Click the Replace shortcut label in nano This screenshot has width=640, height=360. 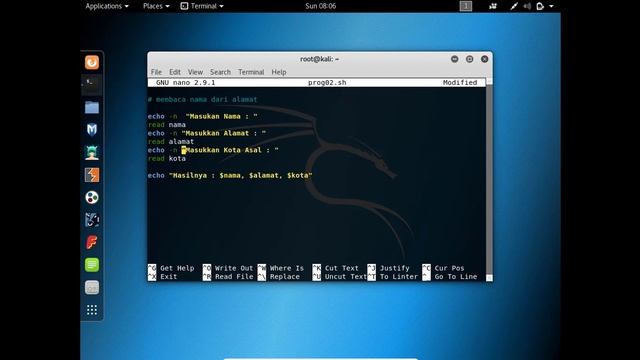click(284, 277)
